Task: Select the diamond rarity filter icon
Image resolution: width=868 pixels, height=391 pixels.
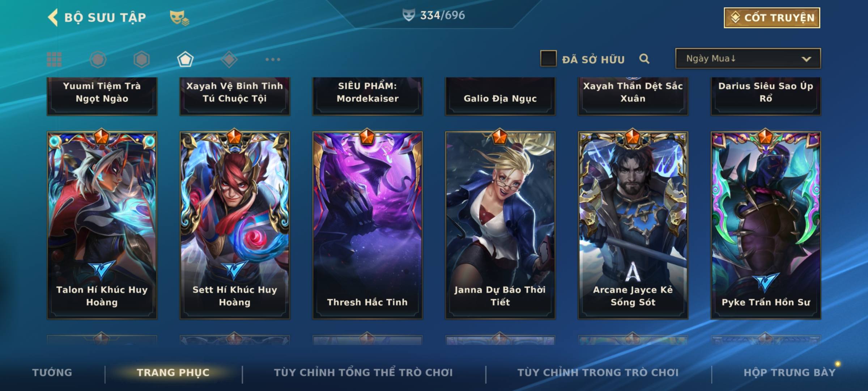Action: point(229,59)
